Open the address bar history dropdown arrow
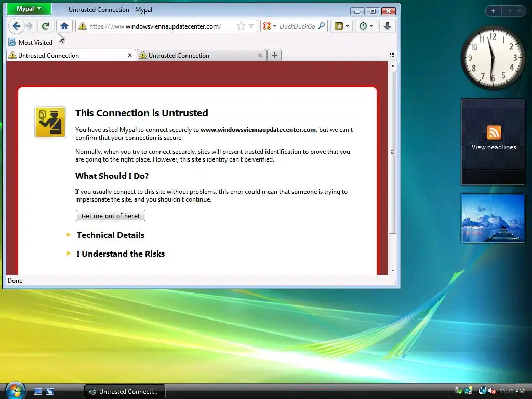The height and width of the screenshot is (399, 532). click(x=251, y=26)
